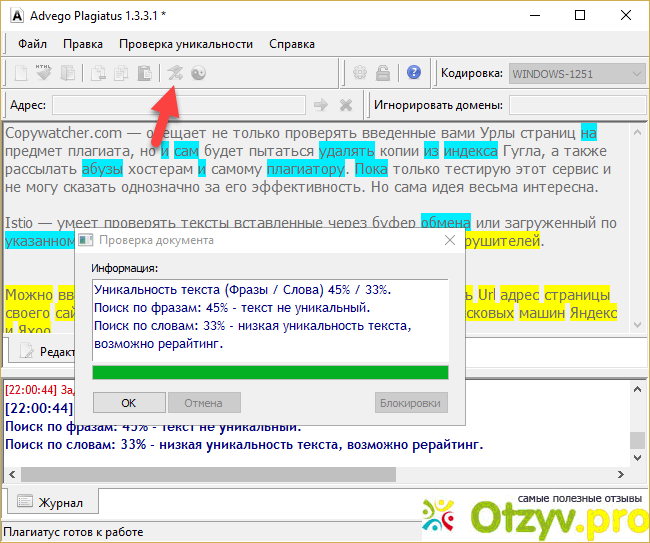Click the paste clipboard toolbar icon
Screen dimensions: 650x543
[x=145, y=73]
